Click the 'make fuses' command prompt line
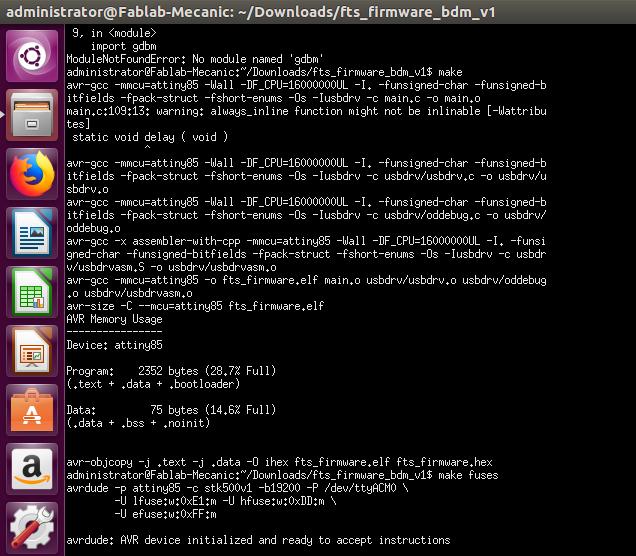This screenshot has width=636, height=556. click(x=282, y=475)
